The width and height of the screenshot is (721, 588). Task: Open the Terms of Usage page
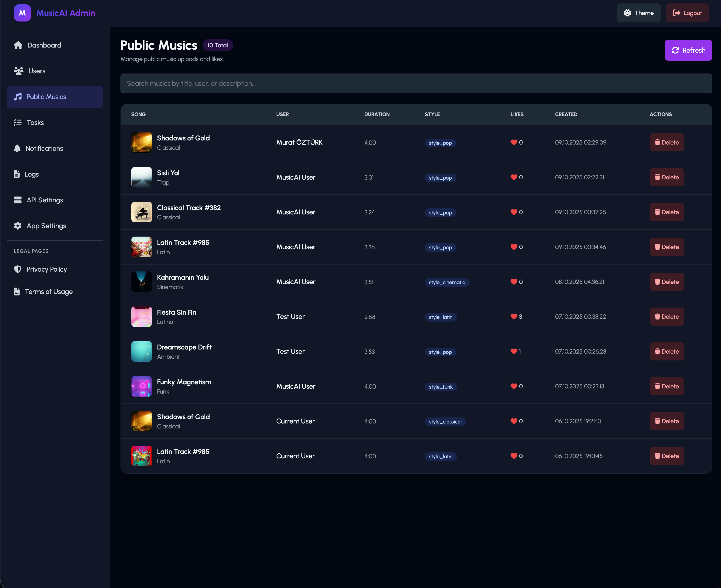pyautogui.click(x=55, y=292)
